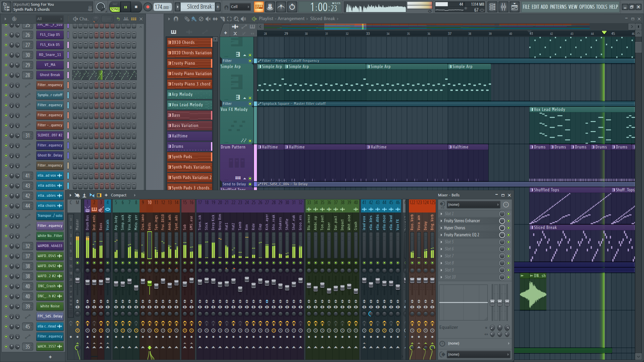Select the Slip tool in Playlist toolbar
644x362 pixels.
click(x=215, y=19)
